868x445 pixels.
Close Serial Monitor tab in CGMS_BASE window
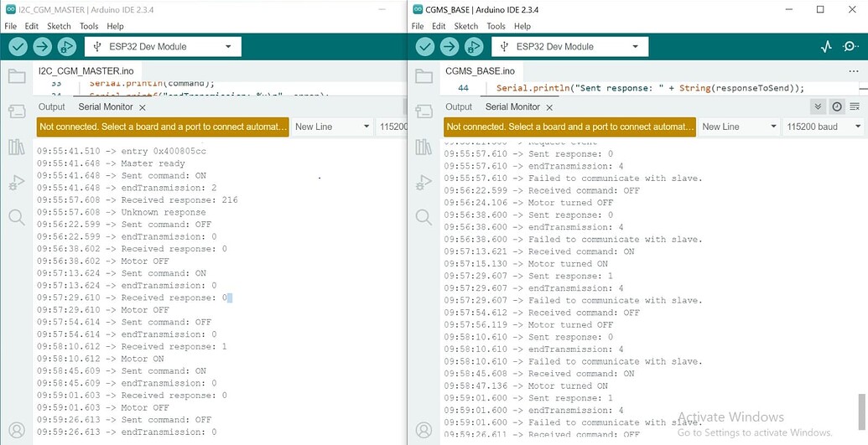coord(549,107)
